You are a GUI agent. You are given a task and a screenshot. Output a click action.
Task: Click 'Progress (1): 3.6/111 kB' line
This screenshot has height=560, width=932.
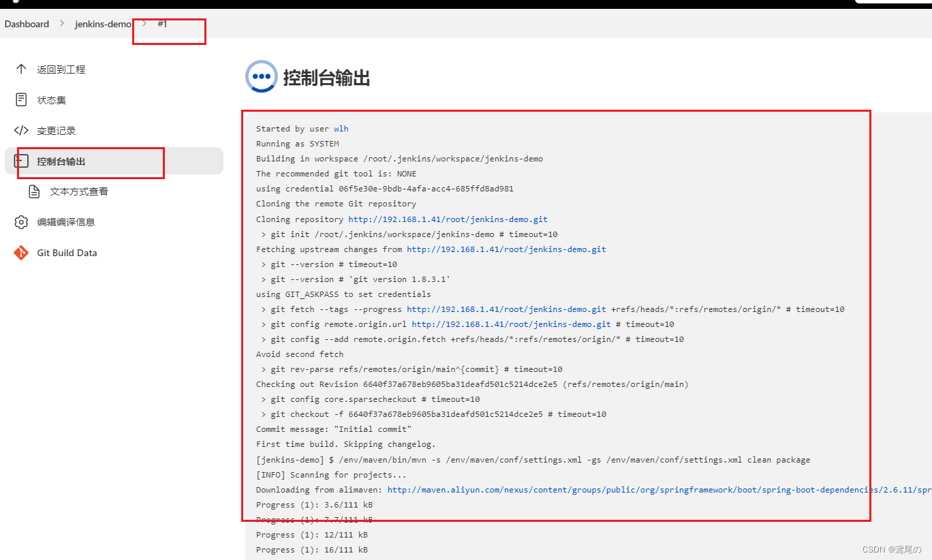coord(314,505)
